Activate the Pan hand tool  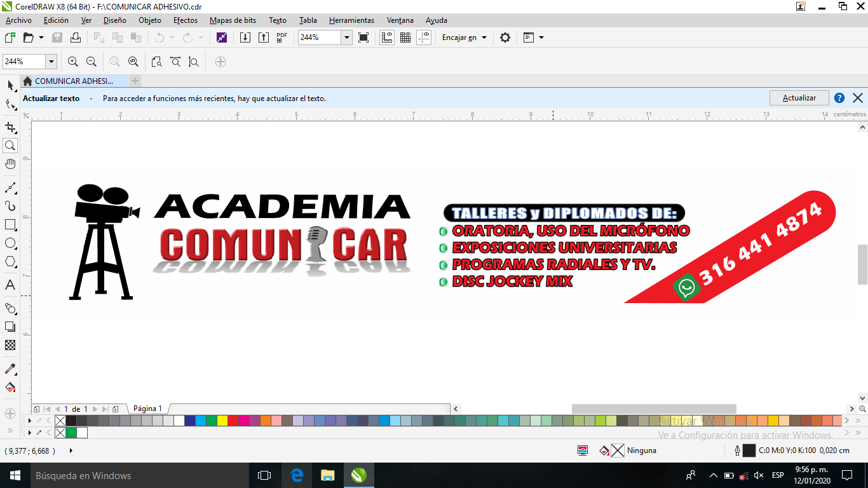10,164
